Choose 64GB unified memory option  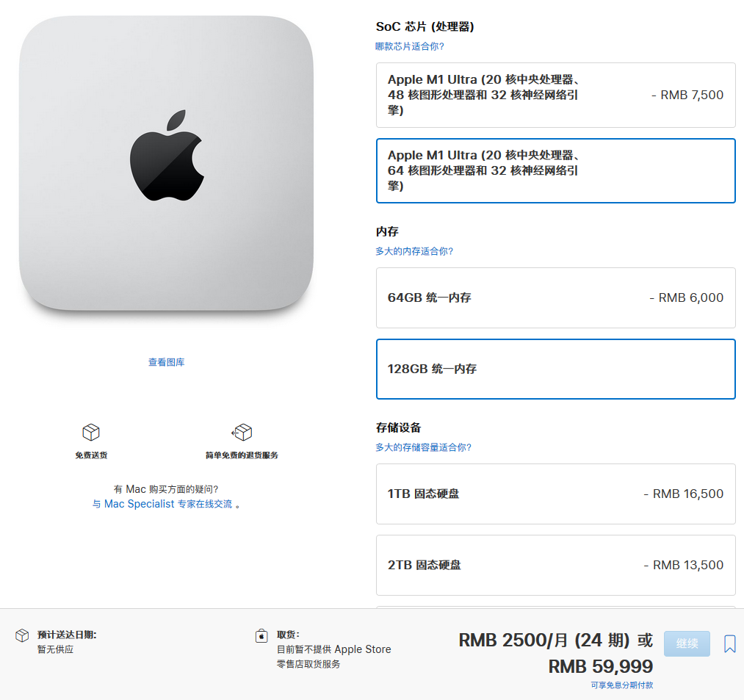tap(556, 297)
